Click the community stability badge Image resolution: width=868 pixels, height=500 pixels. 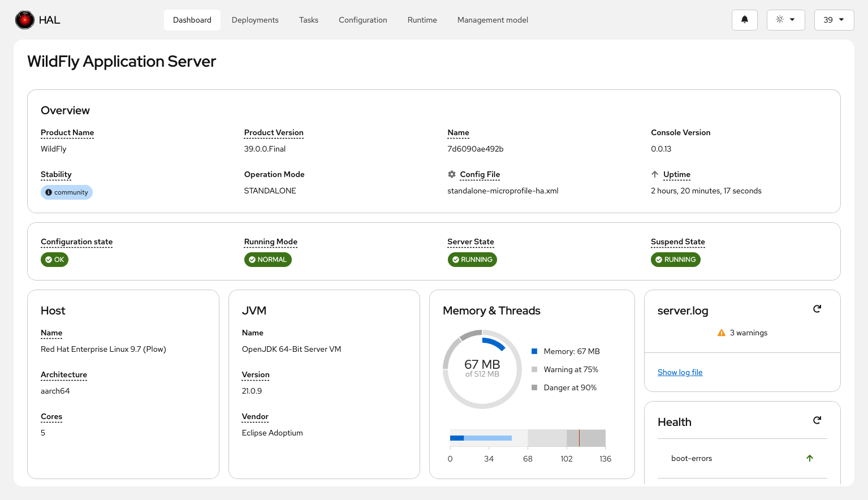coord(67,192)
